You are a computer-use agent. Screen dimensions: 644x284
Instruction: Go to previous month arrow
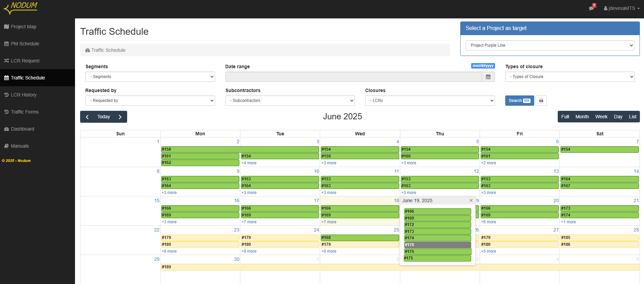[87, 117]
